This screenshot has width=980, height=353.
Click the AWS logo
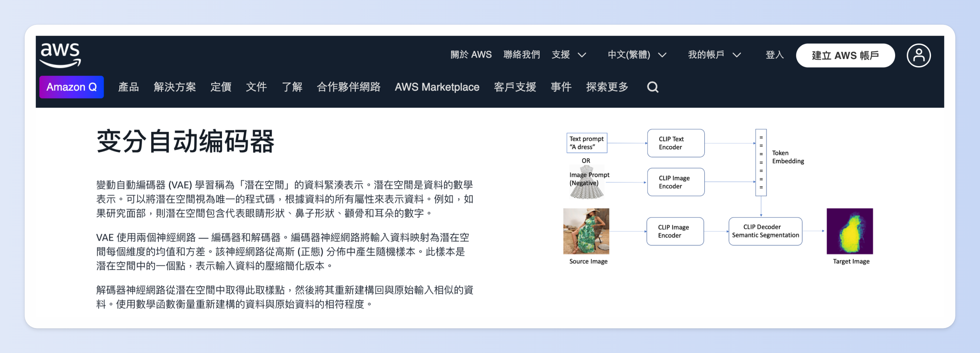[60, 55]
